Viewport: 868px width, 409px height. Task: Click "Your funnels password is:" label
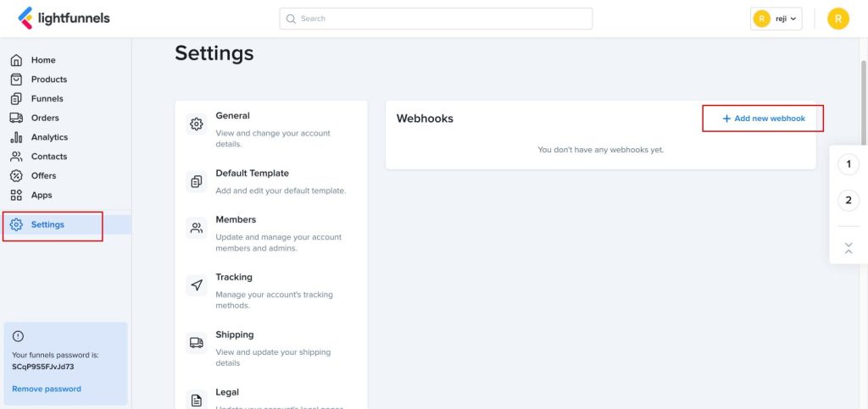(55, 355)
